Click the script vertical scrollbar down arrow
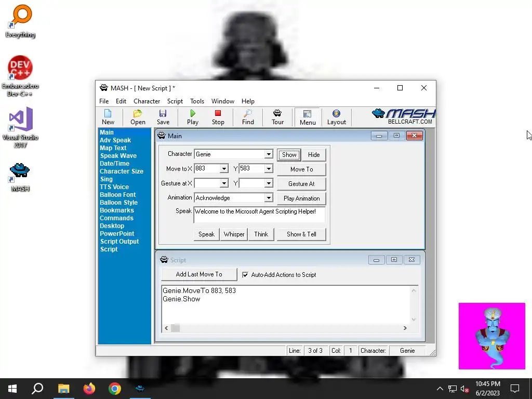The width and height of the screenshot is (532, 399). pyautogui.click(x=414, y=319)
